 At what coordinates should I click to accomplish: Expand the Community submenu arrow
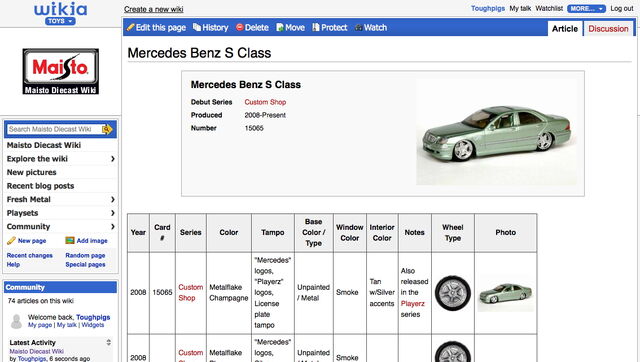coord(113,227)
